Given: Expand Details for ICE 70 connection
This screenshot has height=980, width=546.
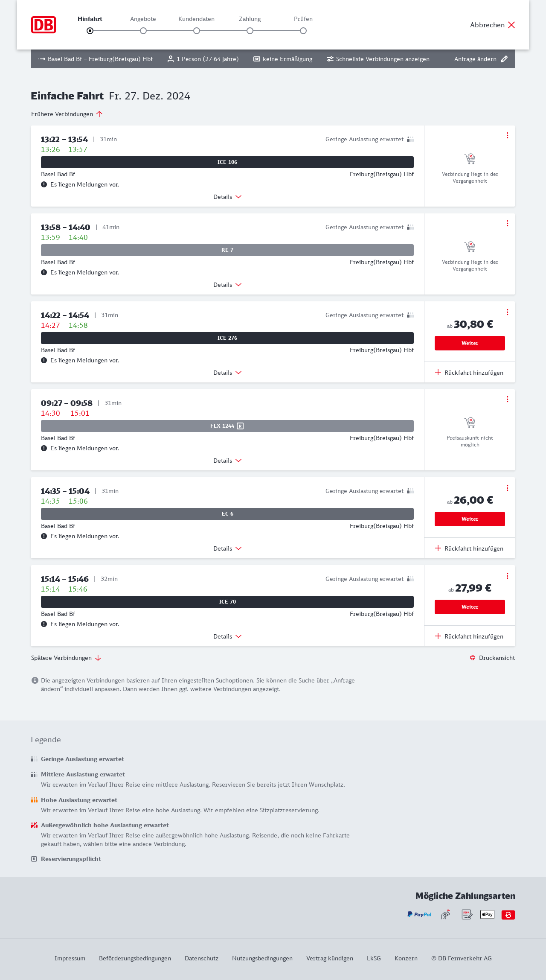Looking at the screenshot, I should (227, 636).
